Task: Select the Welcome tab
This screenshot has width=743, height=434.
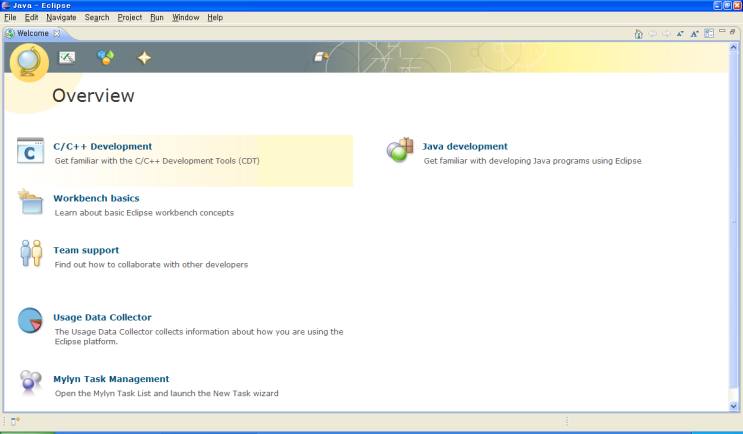Action: (x=33, y=33)
